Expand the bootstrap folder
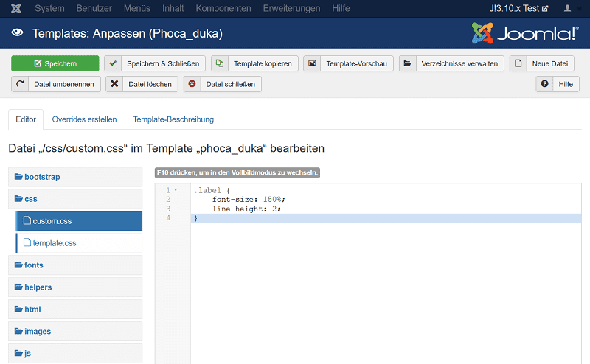The height and width of the screenshot is (364, 590). (x=42, y=177)
